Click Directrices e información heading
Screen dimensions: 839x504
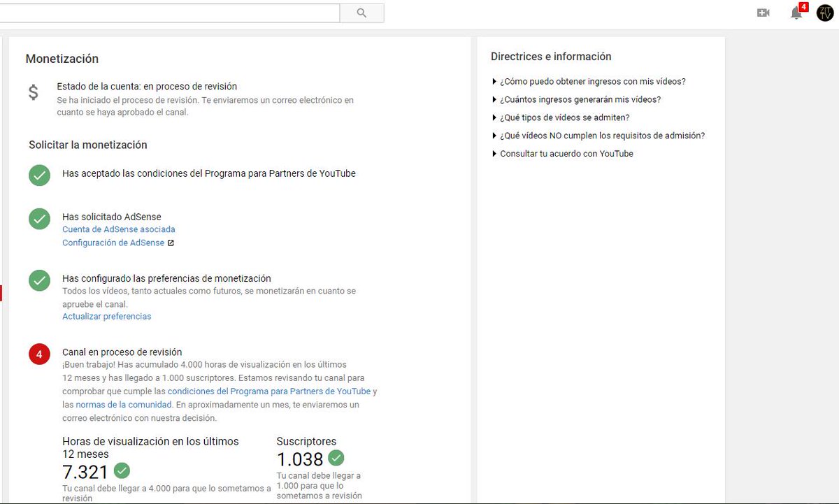click(x=551, y=57)
